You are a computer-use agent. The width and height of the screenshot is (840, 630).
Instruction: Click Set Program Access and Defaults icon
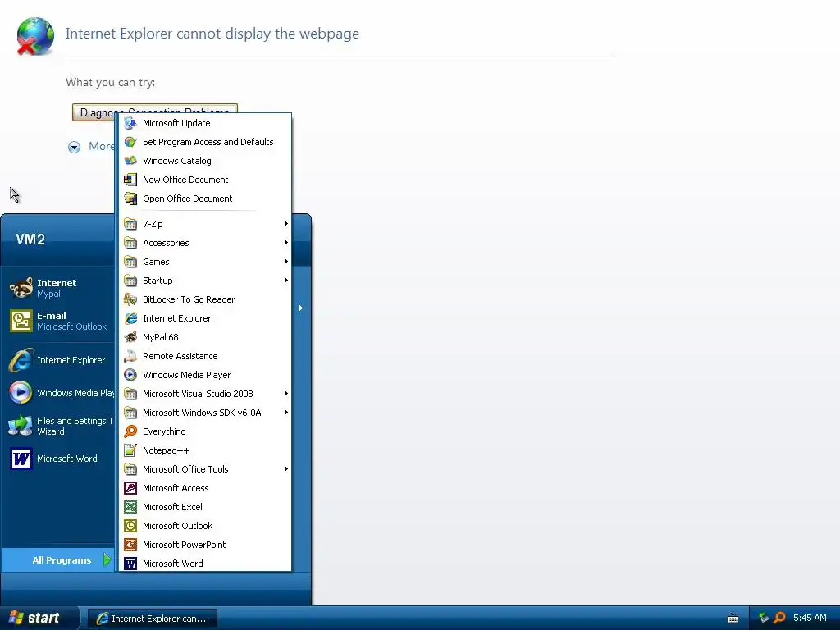(x=130, y=142)
